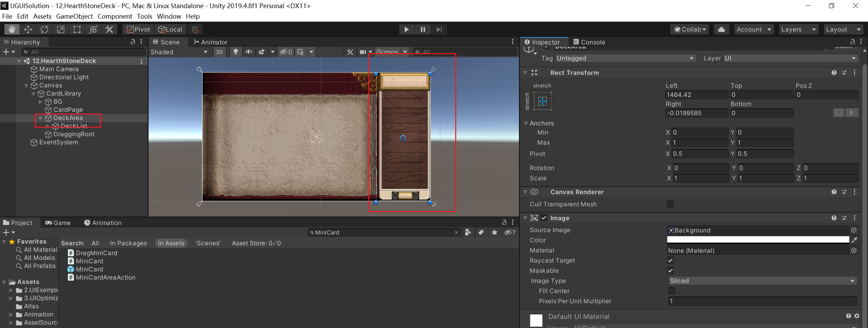The image size is (868, 328).
Task: Pick Source Image with object selector circle
Action: click(x=854, y=230)
